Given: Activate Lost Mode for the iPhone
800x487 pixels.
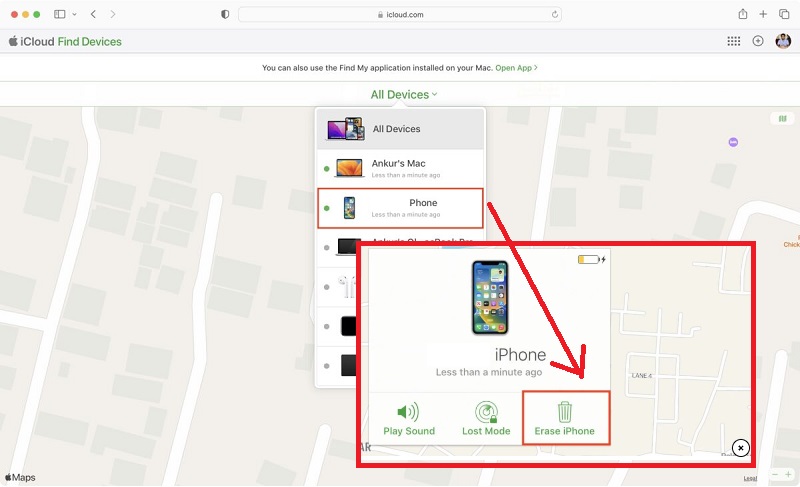Looking at the screenshot, I should pos(487,411).
